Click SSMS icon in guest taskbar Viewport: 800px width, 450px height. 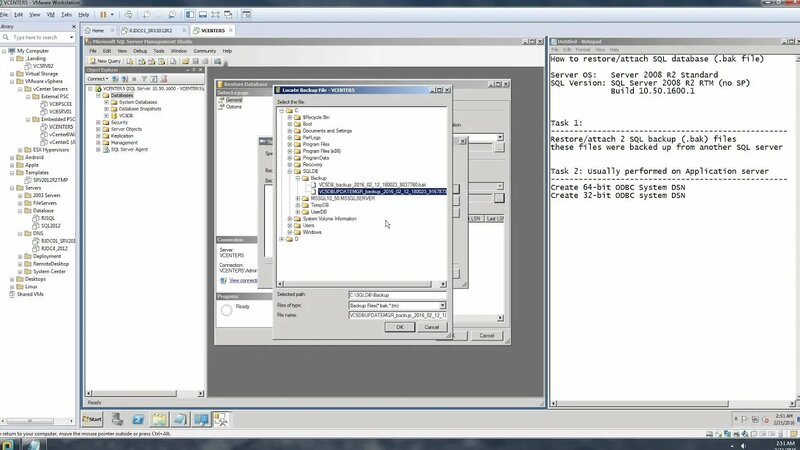coord(221,419)
